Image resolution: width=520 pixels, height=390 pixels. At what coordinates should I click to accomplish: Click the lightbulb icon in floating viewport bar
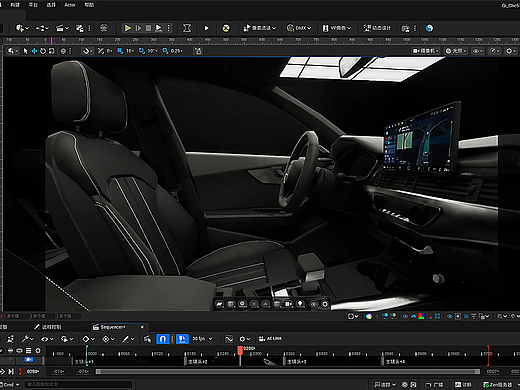[301, 304]
